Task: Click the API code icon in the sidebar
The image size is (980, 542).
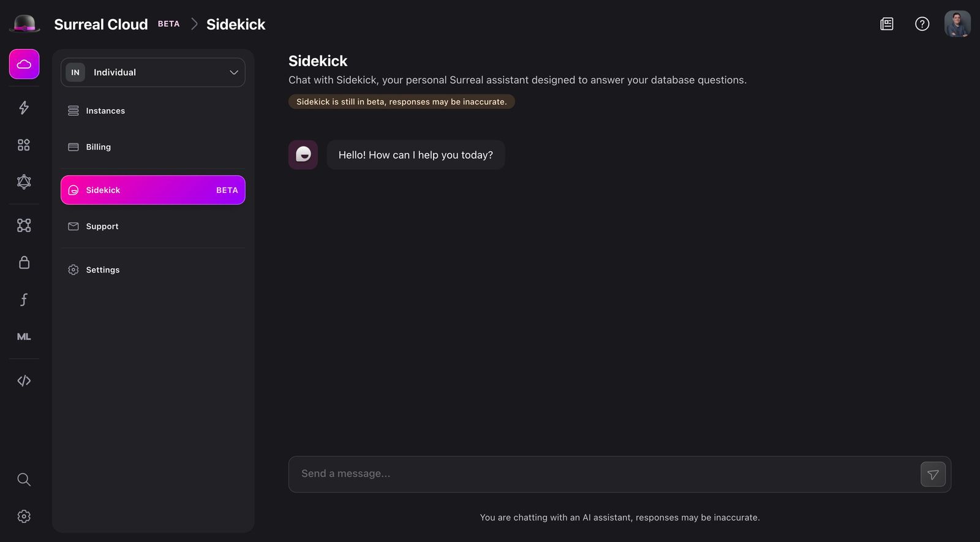Action: [x=24, y=380]
